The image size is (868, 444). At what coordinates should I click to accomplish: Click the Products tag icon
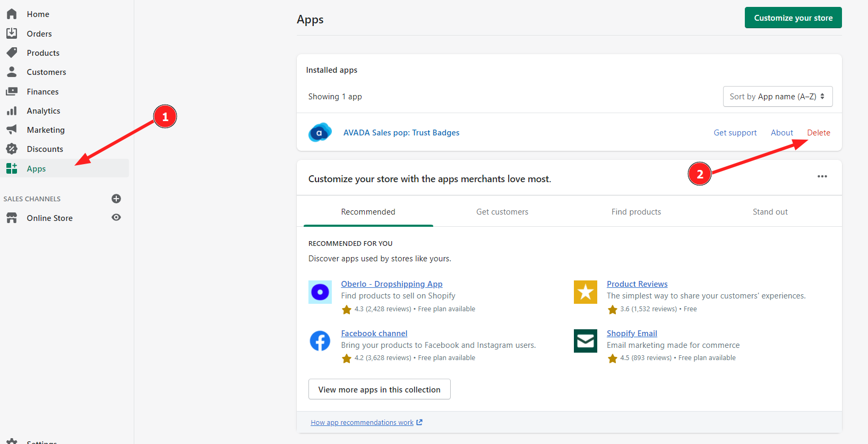coord(12,53)
